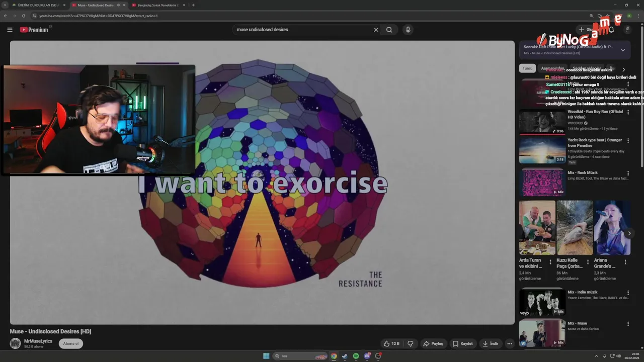Like the video with thumbs up
644x362 pixels.
[391, 344]
